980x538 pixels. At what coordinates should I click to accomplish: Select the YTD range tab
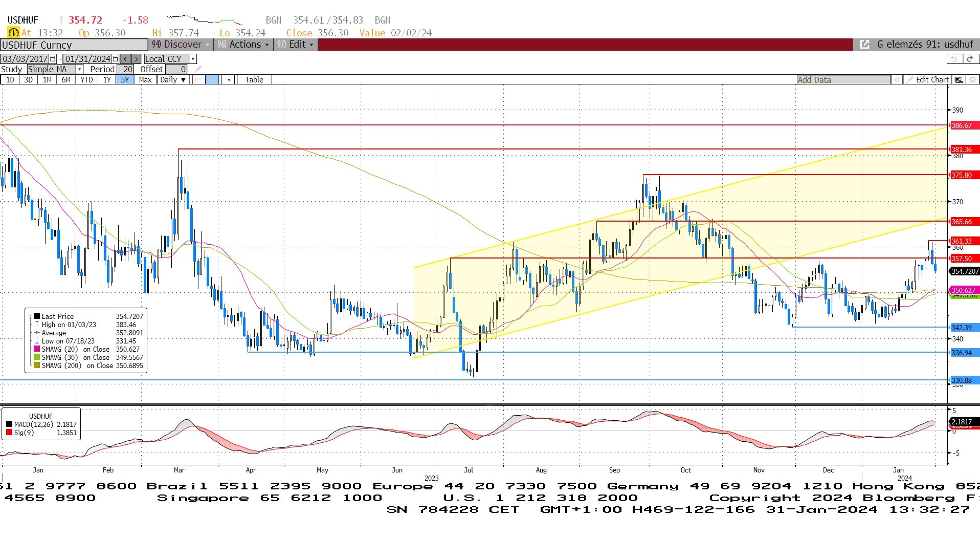tap(86, 80)
